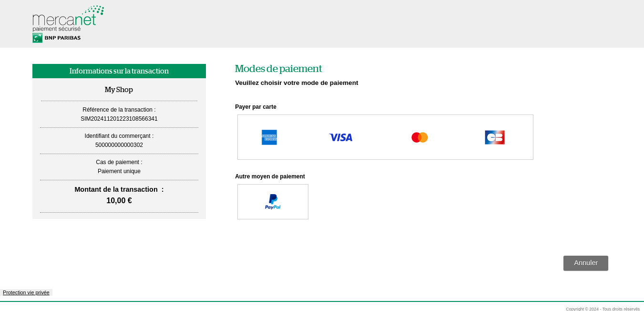
Task: Click the Mercanet logo in header
Action: pyautogui.click(x=68, y=18)
